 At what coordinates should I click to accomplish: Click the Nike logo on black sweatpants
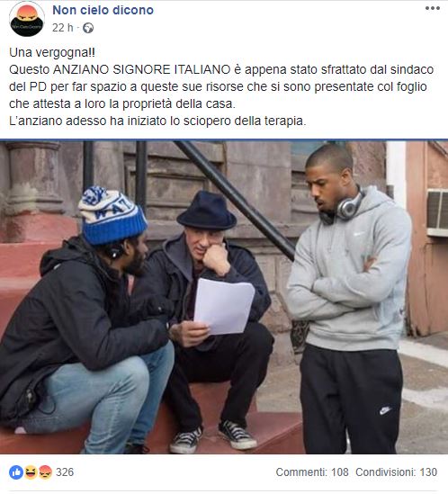[385, 410]
